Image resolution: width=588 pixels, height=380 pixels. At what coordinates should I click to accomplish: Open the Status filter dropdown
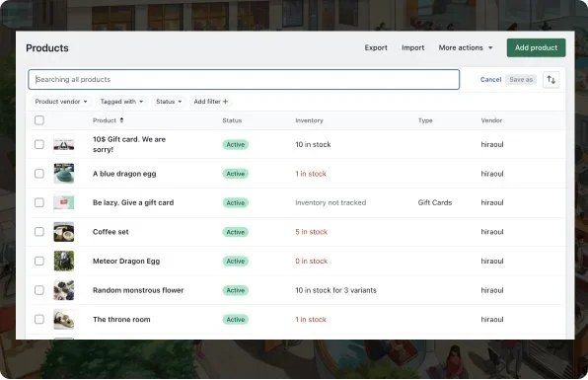click(169, 102)
